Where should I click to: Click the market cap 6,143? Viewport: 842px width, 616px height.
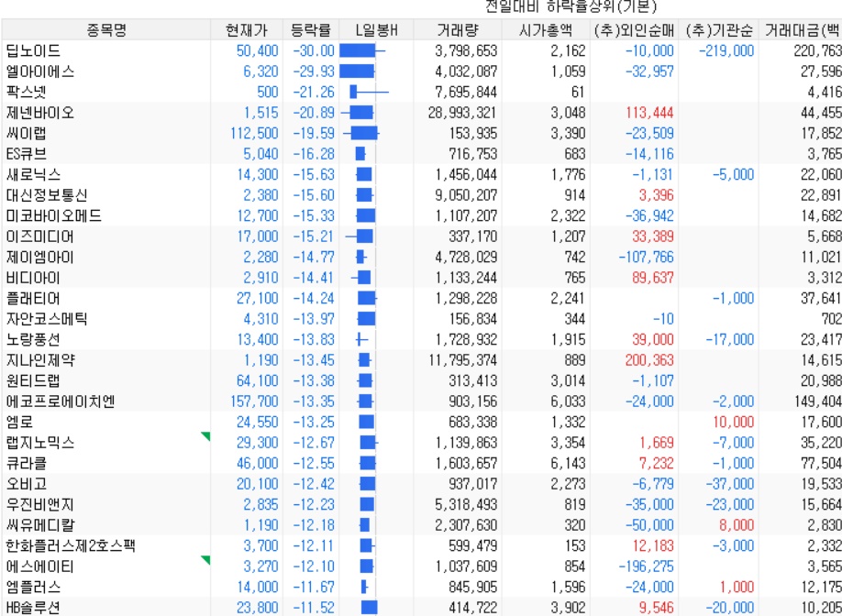568,463
